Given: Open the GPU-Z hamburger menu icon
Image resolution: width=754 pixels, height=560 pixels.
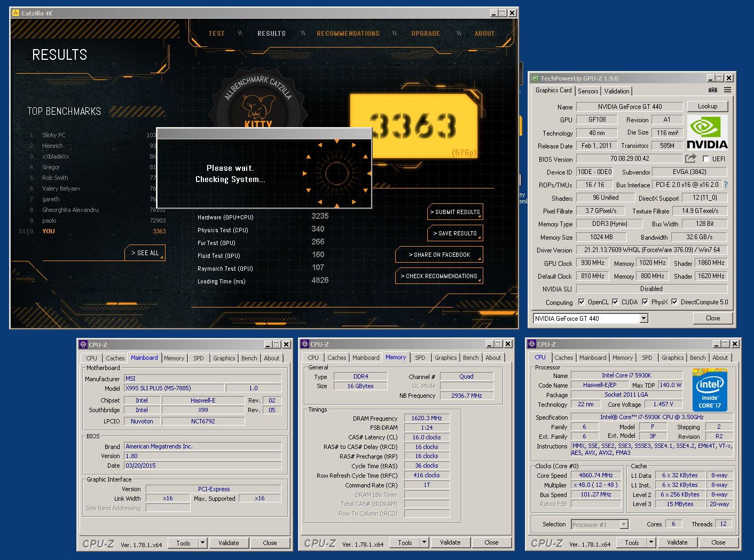Looking at the screenshot, I should click(x=727, y=90).
